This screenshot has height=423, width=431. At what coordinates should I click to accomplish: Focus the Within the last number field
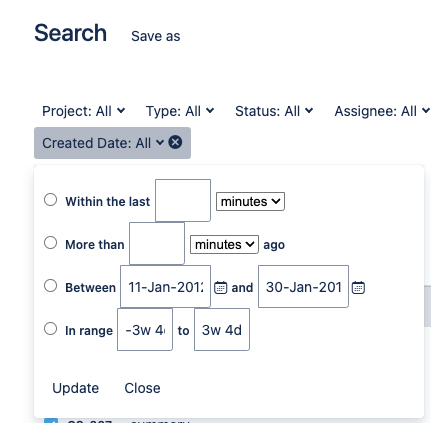pos(183,200)
